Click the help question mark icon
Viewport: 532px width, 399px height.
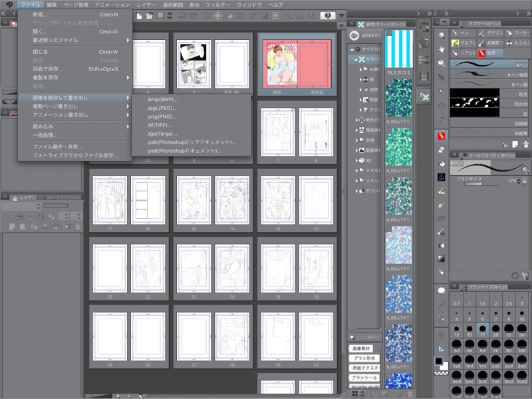[327, 15]
